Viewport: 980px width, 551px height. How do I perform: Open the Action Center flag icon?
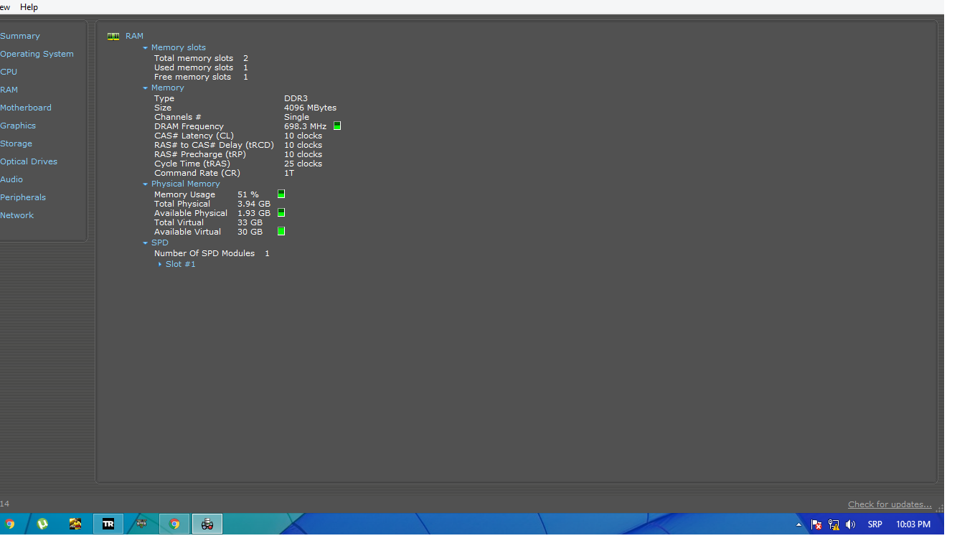point(816,524)
